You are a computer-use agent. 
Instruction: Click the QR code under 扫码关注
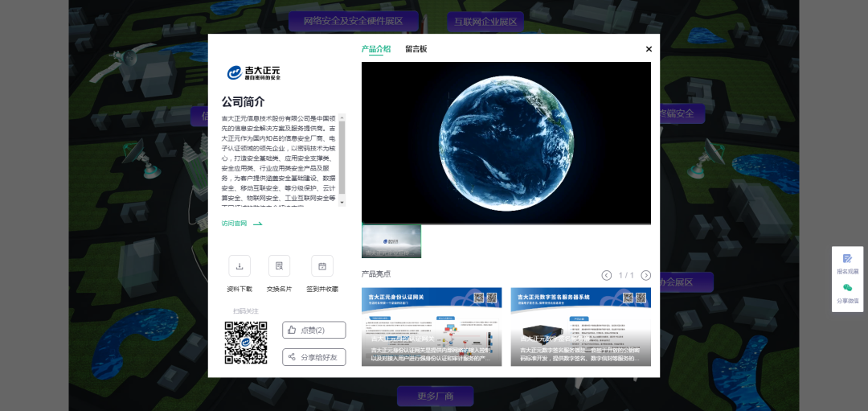245,343
